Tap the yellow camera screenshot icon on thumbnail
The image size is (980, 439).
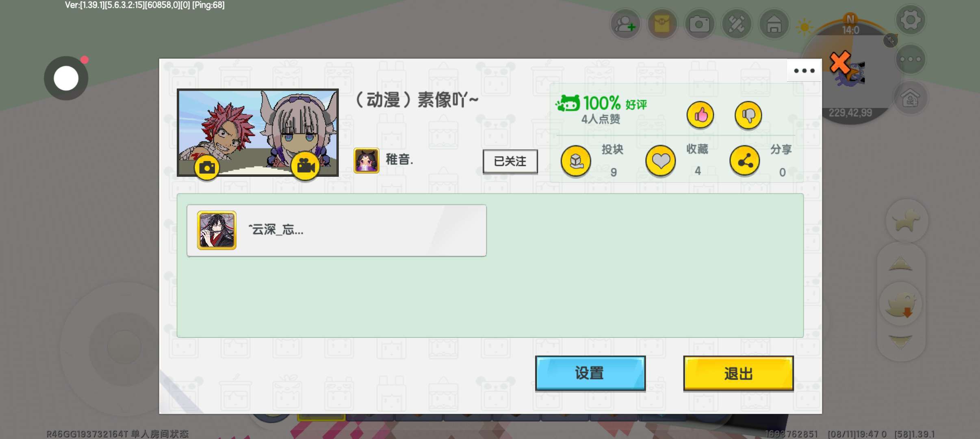click(207, 167)
